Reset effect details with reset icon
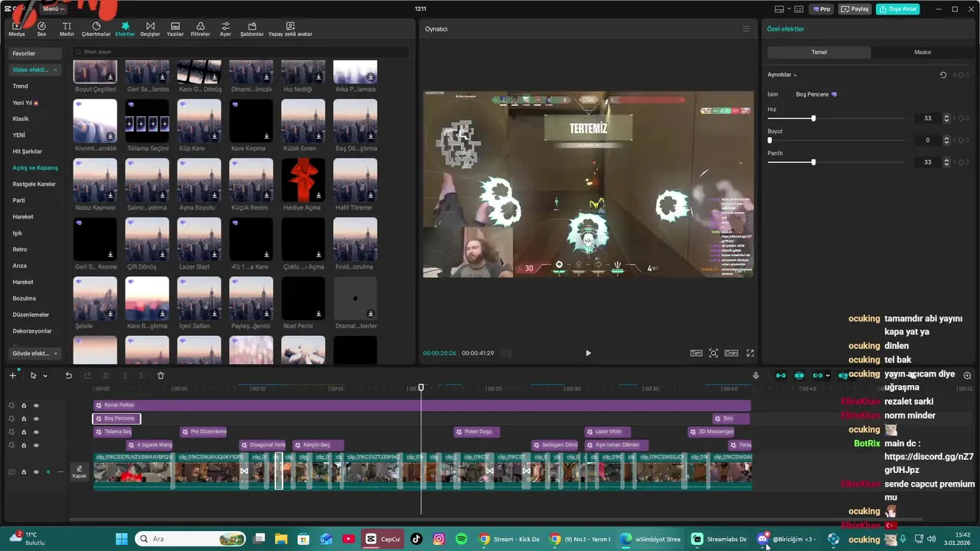The height and width of the screenshot is (551, 980). pos(942,75)
